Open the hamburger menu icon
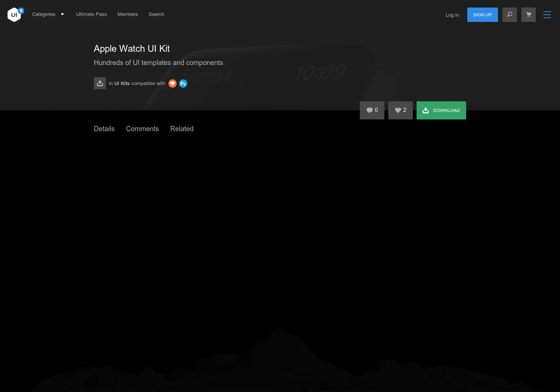Viewport: 560px width, 392px height. pos(547,15)
